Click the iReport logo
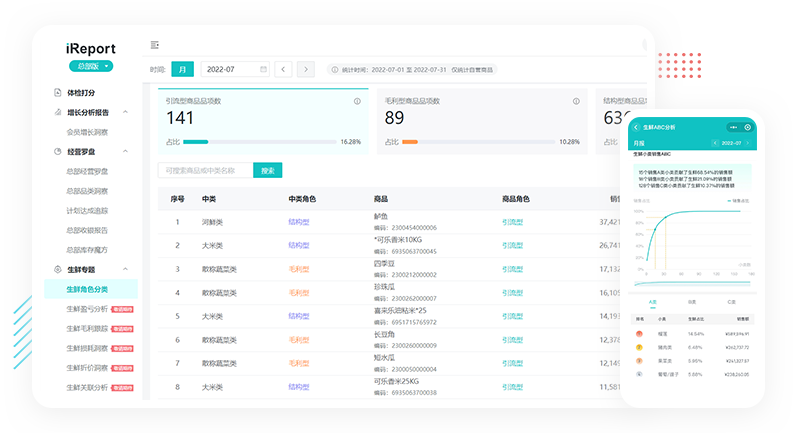This screenshot has height=433, width=799. point(91,48)
